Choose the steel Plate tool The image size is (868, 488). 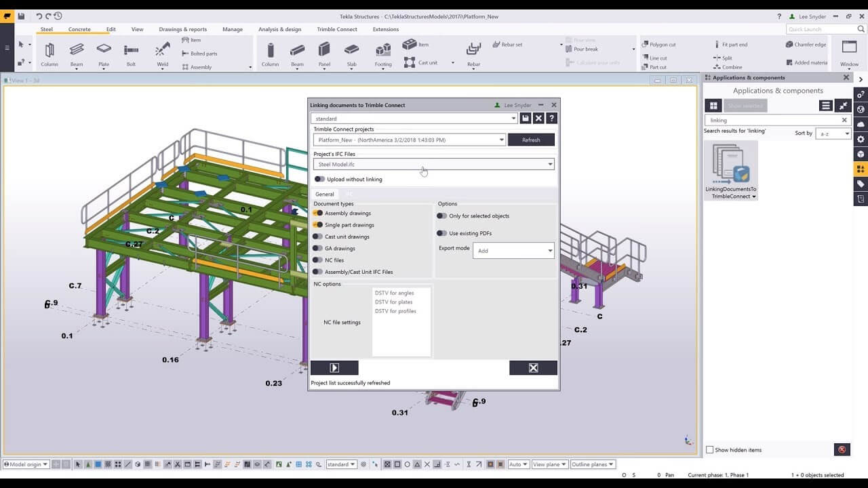click(104, 54)
